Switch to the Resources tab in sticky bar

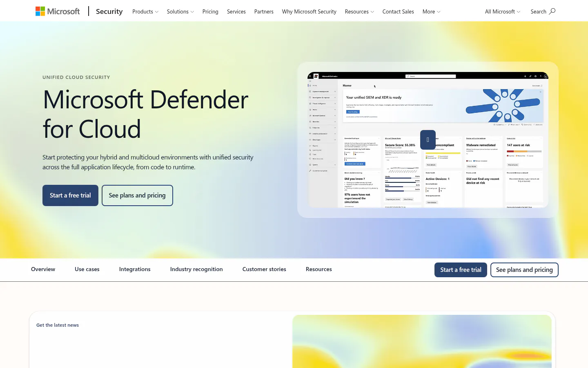(319, 269)
